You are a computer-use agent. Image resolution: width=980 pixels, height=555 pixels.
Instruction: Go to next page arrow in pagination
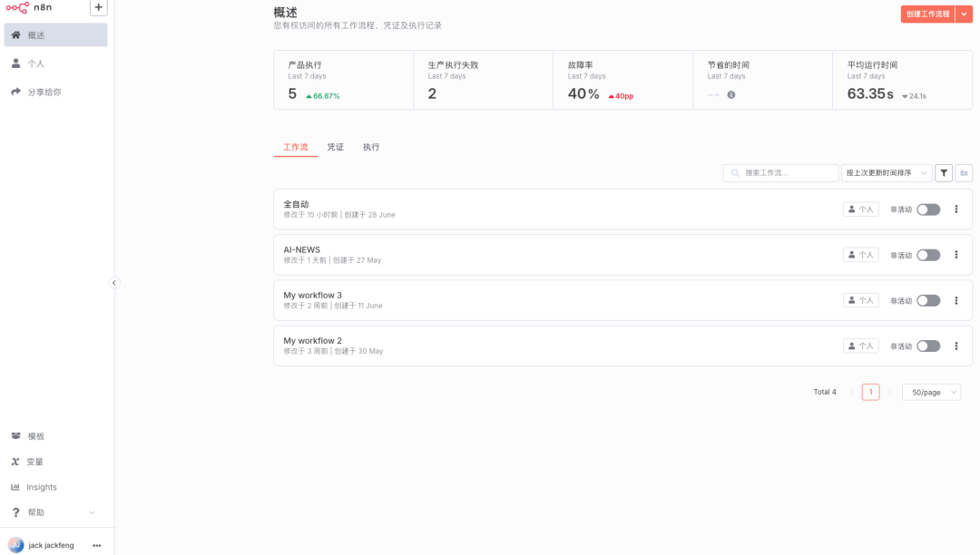(x=890, y=392)
